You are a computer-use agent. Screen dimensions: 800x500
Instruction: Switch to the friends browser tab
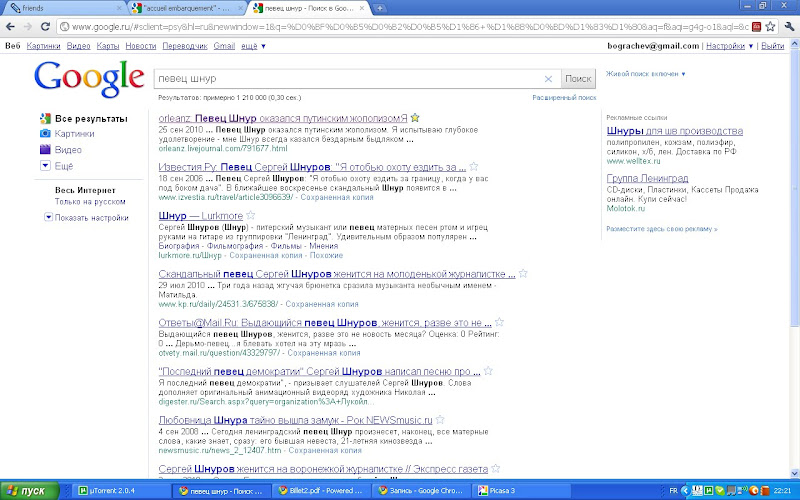pyautogui.click(x=64, y=8)
